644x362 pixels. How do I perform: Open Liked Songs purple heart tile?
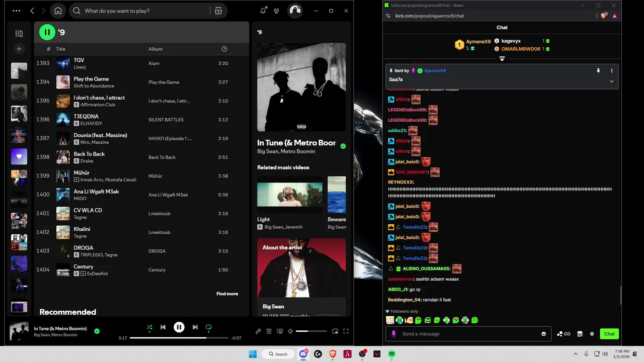pyautogui.click(x=19, y=156)
